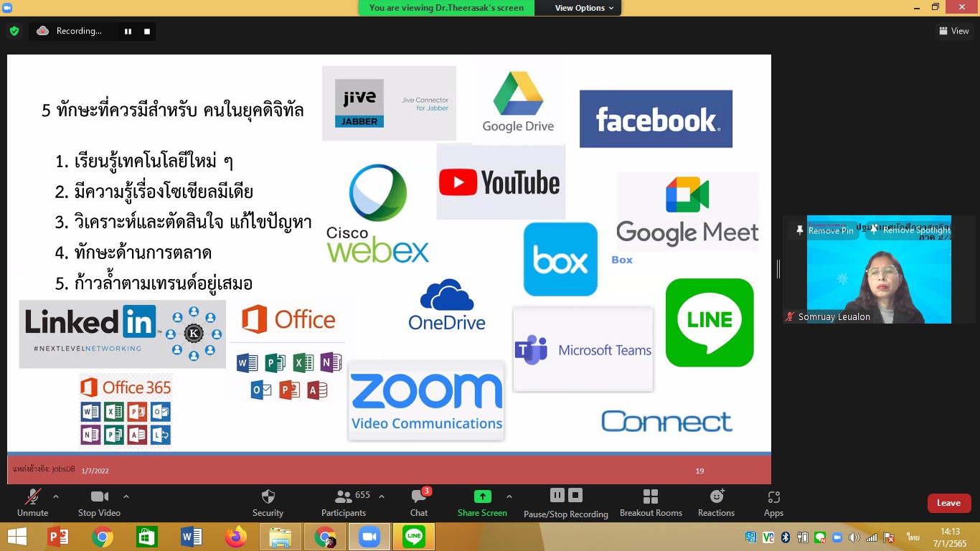Click the green Share Screen icon
980x551 pixels.
(482, 496)
